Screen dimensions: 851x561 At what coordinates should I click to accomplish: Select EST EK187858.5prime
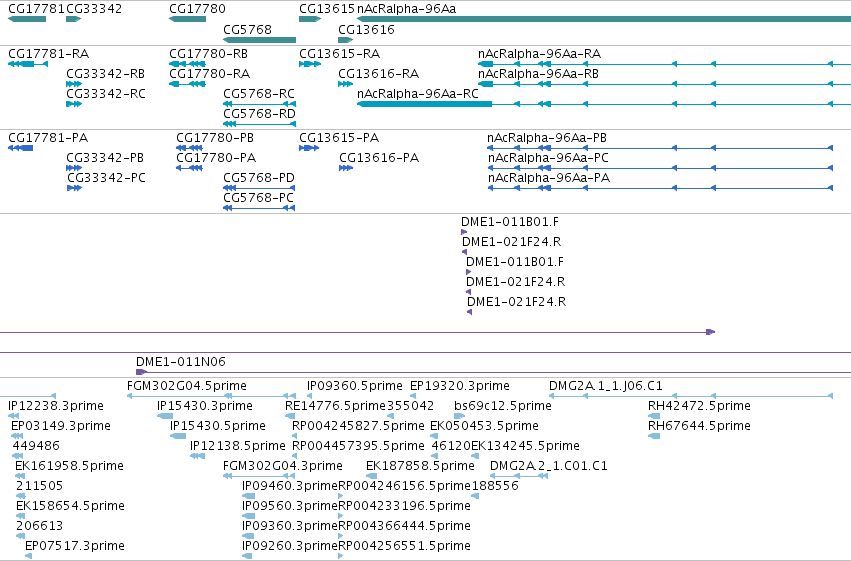[421, 466]
